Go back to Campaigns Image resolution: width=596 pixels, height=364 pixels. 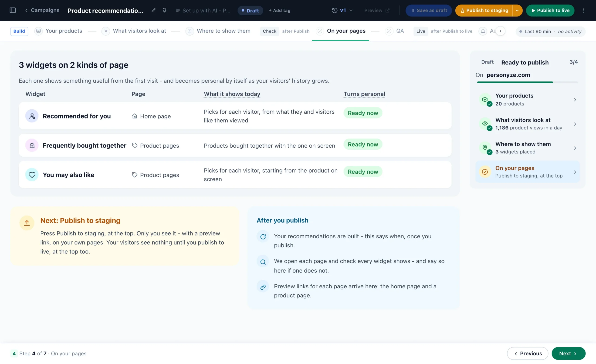[42, 10]
